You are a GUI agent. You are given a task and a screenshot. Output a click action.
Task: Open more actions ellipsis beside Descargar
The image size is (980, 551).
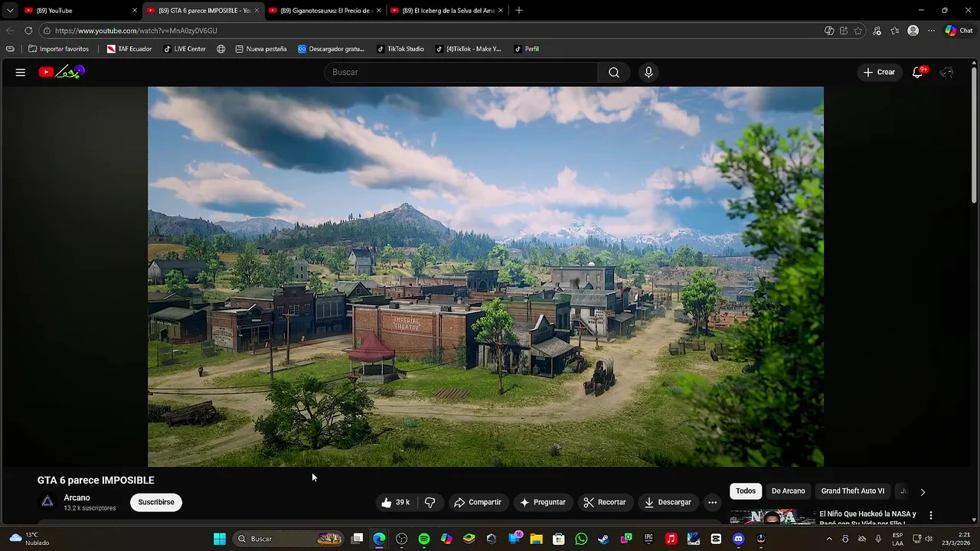pyautogui.click(x=712, y=502)
